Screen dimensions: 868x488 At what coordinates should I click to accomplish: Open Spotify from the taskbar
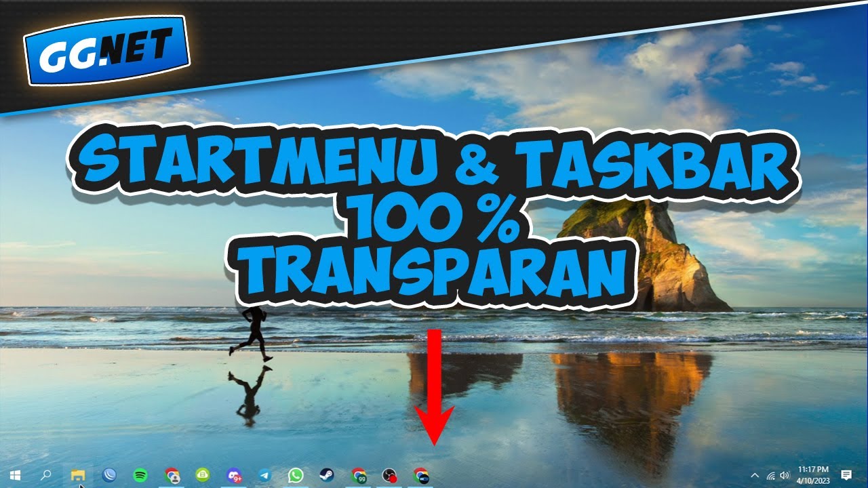(140, 475)
